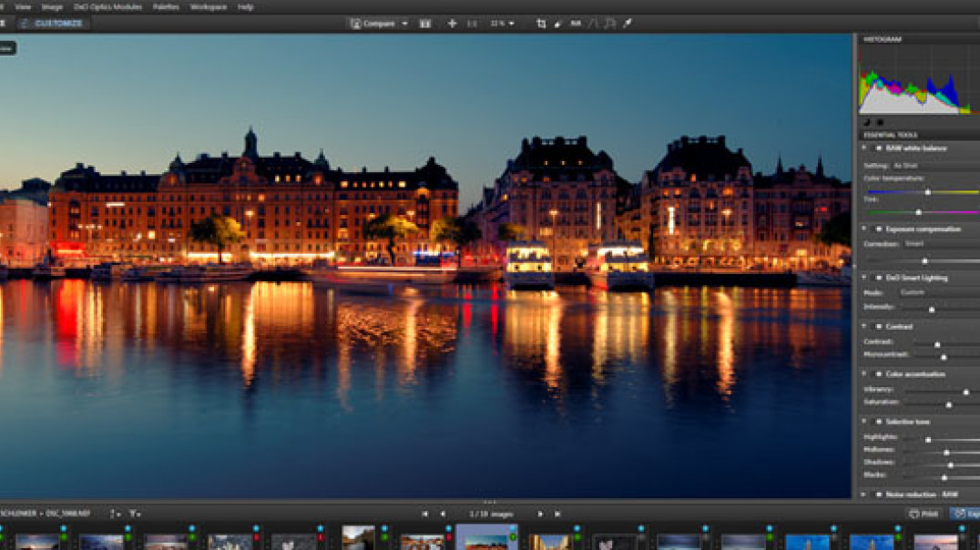This screenshot has width=980, height=550.
Task: Jump to the last image in the filmstrip
Action: 557,514
